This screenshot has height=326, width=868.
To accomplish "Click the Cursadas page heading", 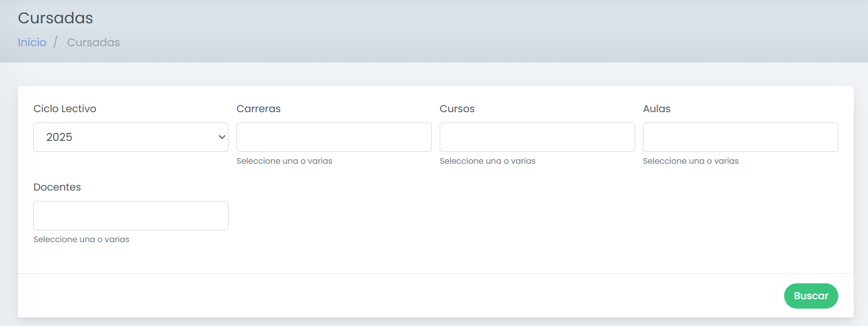I will (x=56, y=18).
